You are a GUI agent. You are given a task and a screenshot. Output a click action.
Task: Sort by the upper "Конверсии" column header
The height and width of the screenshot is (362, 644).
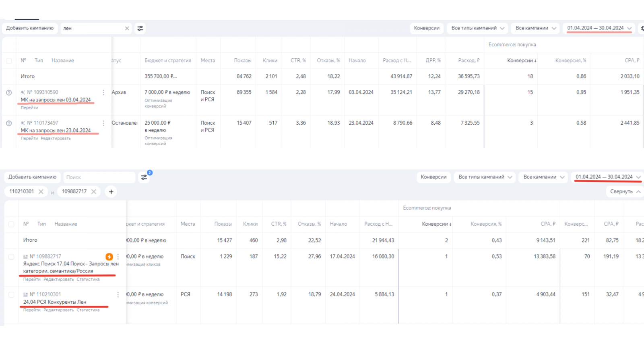[x=521, y=61]
